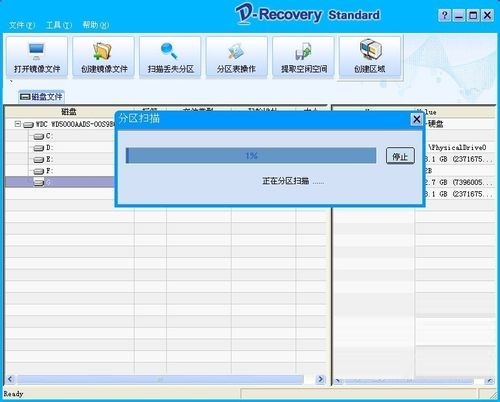Open the 帮助 menu
Image resolution: width=500 pixels, height=402 pixels.
tap(96, 25)
